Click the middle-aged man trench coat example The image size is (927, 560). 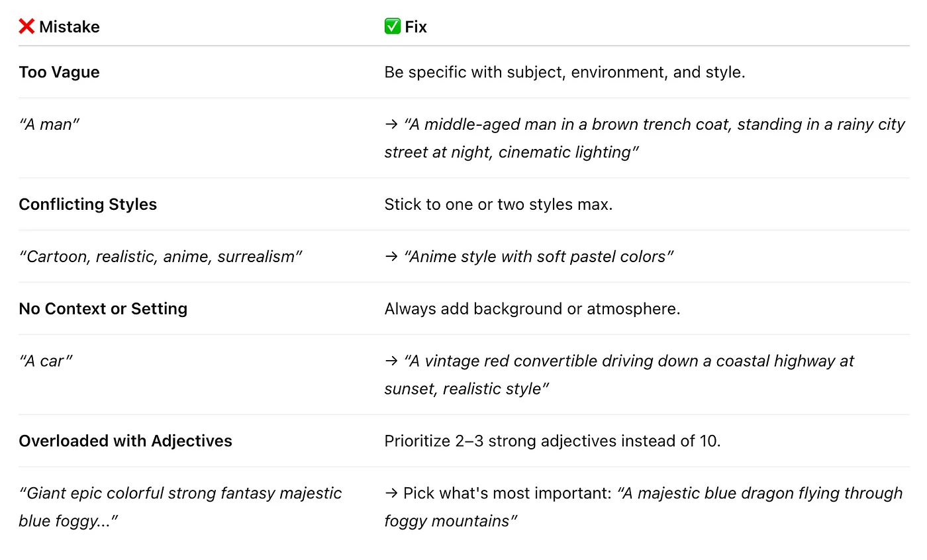(x=645, y=138)
